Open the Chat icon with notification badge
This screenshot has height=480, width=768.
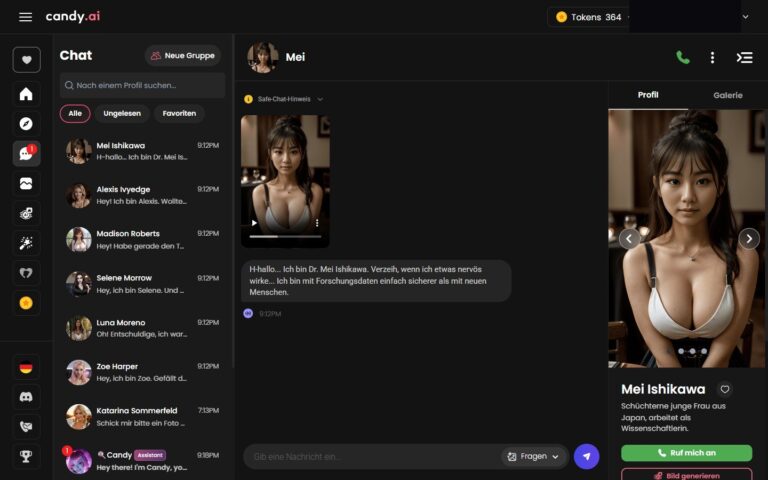(x=26, y=153)
